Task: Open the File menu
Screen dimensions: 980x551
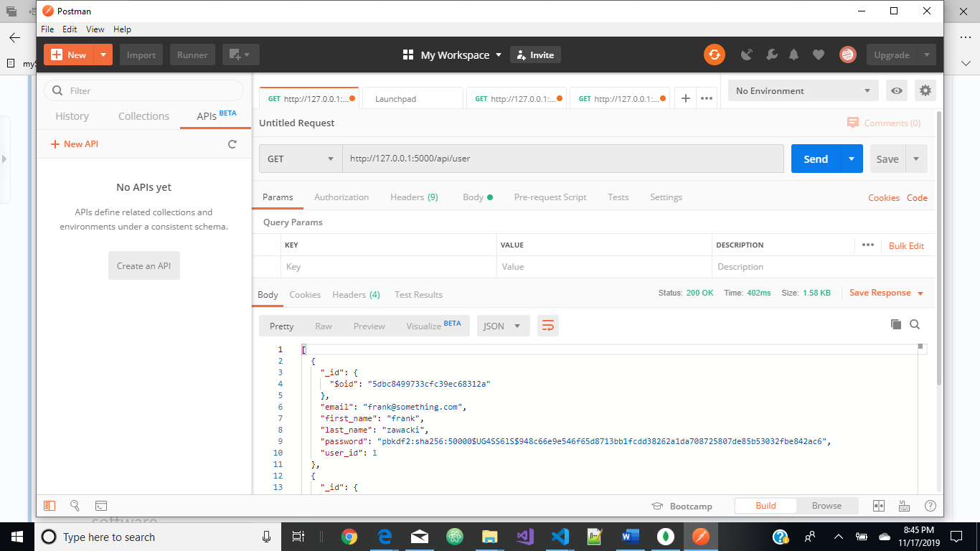Action: pos(47,29)
